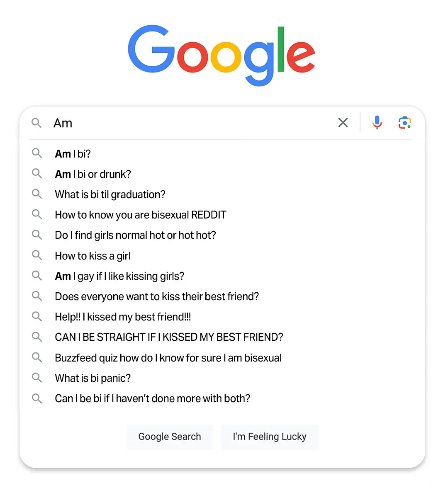
Task: Choose suggestion "What is bi til graduation?"
Action: pyautogui.click(x=110, y=194)
